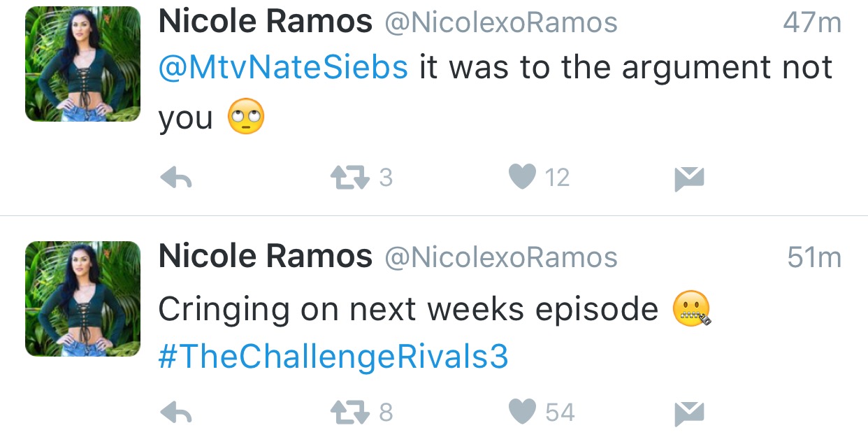This screenshot has height=437, width=868.
Task: Open the @NicolexoRamos handle in first tweet
Action: (x=501, y=24)
